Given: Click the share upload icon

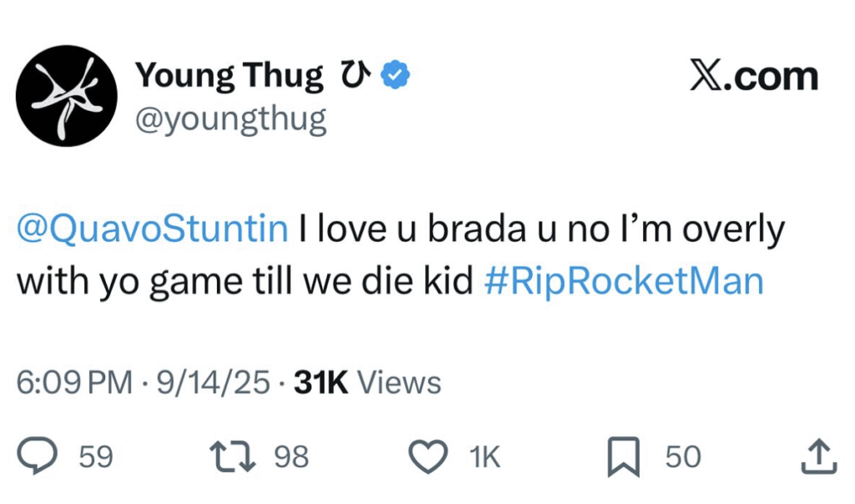Looking at the screenshot, I should 818,457.
